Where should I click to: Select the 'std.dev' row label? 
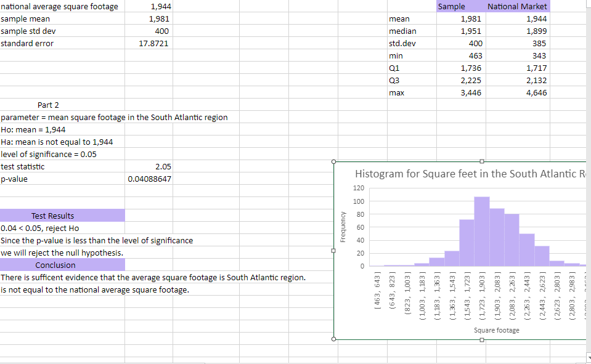[412, 43]
